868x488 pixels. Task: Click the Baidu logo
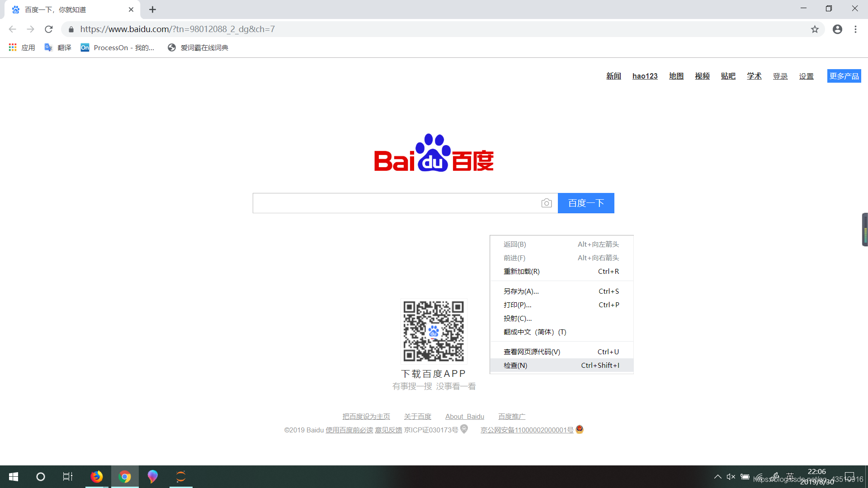[x=434, y=153]
